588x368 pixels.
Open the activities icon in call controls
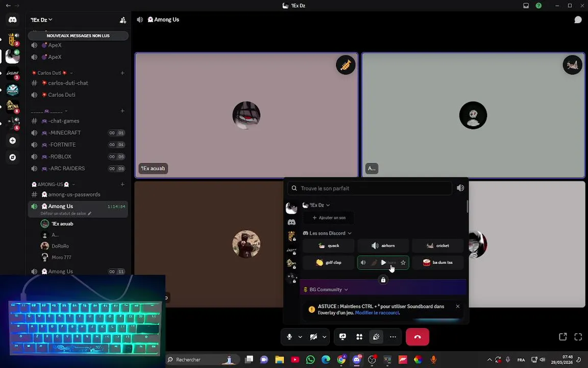(x=359, y=337)
